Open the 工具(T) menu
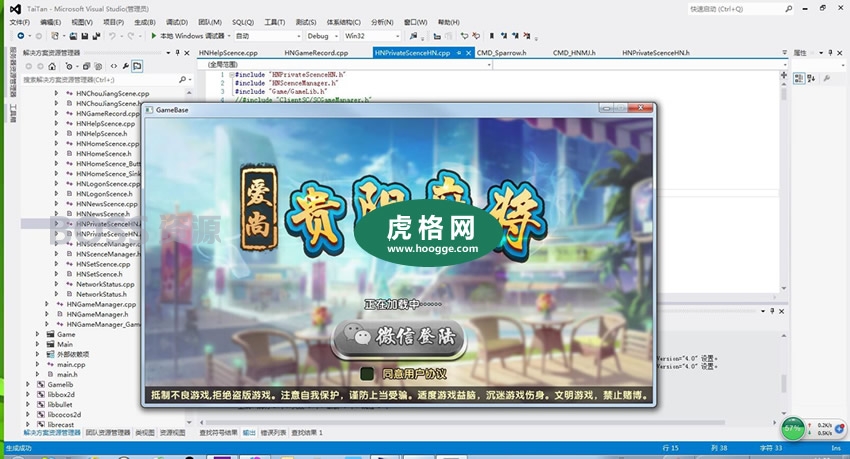850x459 pixels. [275, 22]
